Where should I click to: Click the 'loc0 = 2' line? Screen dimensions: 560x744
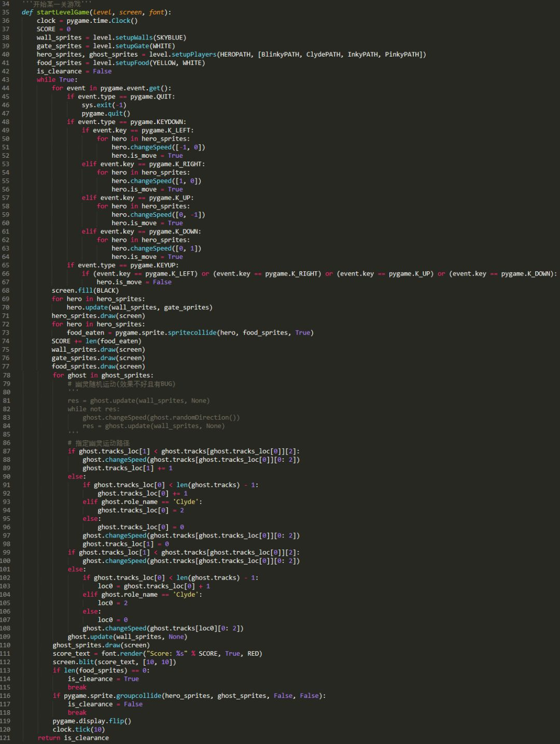(113, 603)
